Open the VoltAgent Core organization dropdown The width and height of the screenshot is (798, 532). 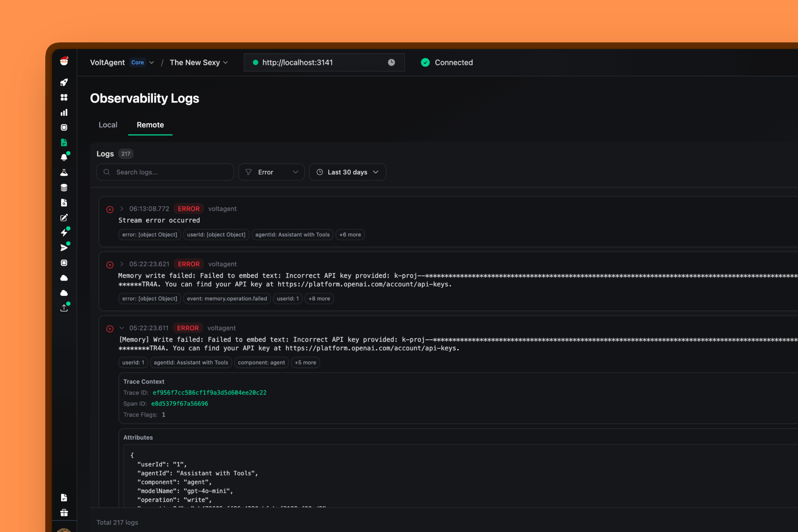(122, 62)
